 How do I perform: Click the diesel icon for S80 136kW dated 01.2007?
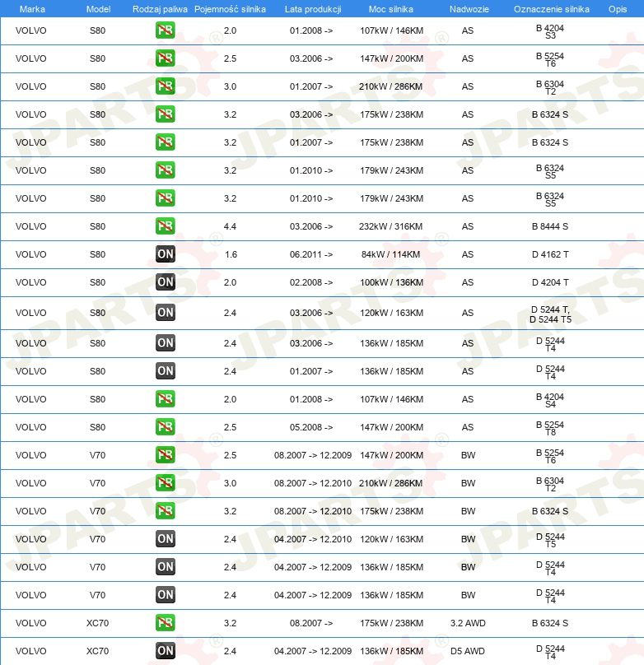coord(165,371)
